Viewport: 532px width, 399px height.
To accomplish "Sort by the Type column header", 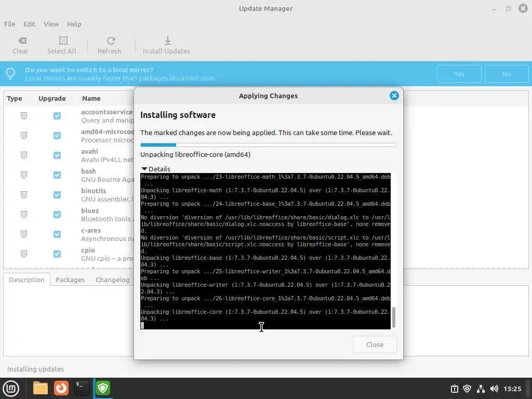I will 14,98.
